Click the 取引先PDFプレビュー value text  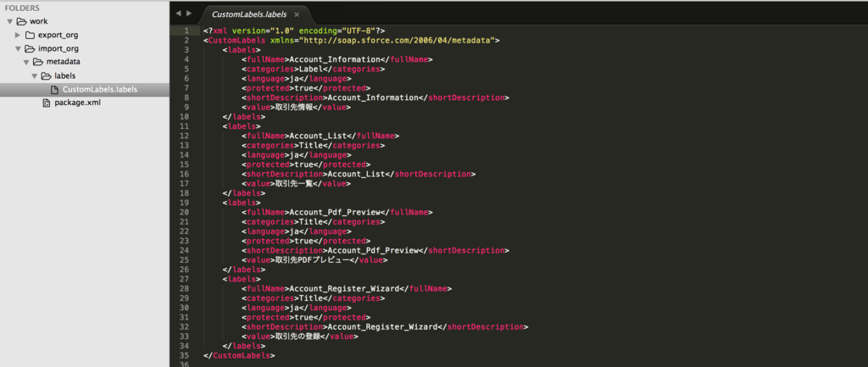point(313,259)
